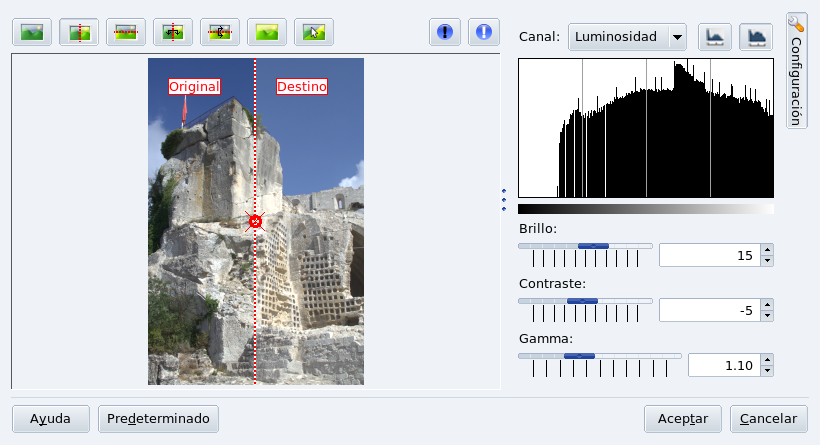Choose vertical split duplicate preview mode
The image size is (820, 445).
pyautogui.click(x=173, y=32)
